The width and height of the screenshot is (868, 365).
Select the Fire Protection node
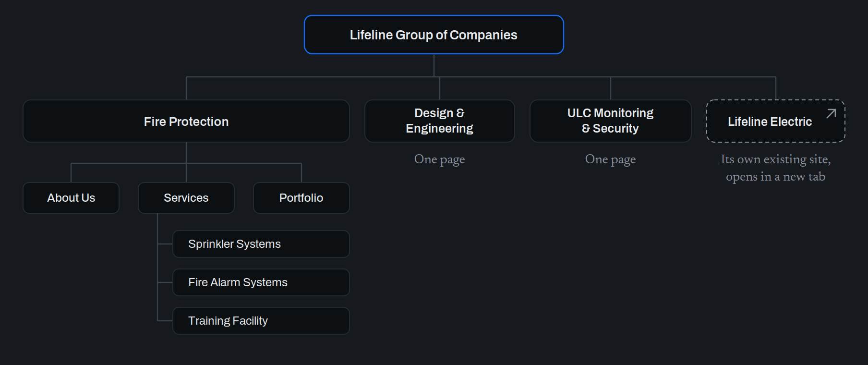[186, 121]
